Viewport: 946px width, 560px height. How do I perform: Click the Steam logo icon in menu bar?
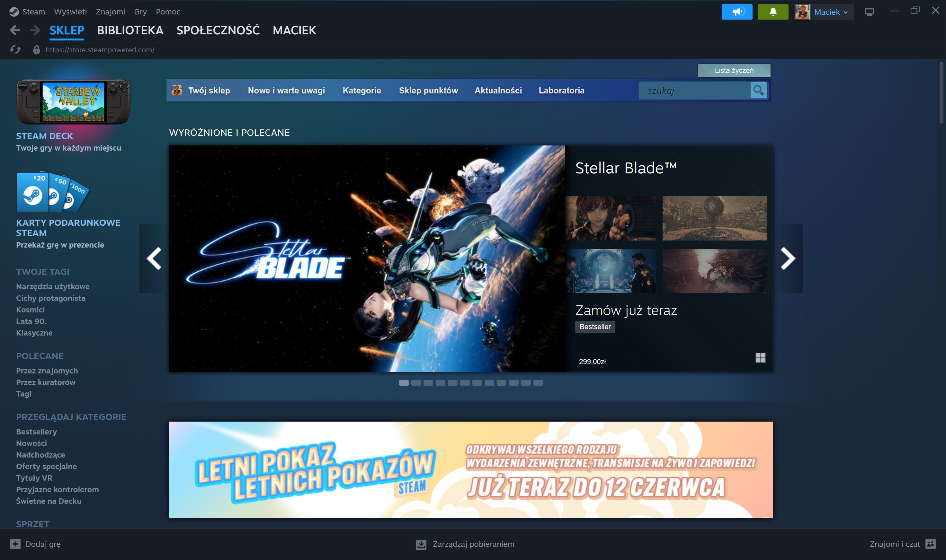14,12
